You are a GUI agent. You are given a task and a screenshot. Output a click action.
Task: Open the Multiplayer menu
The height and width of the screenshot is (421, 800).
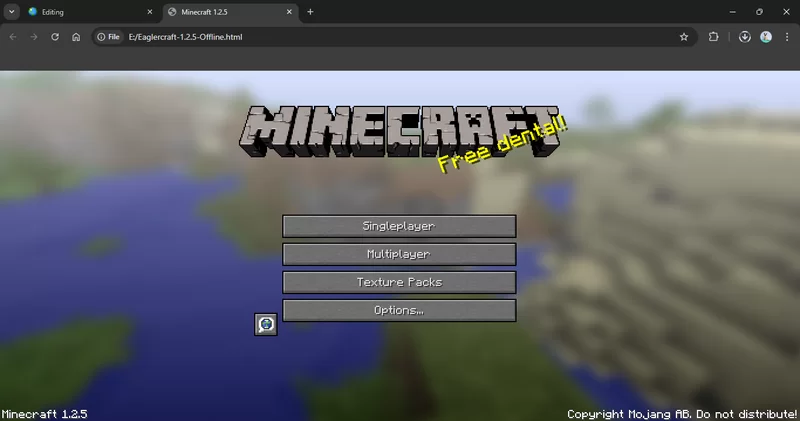399,254
